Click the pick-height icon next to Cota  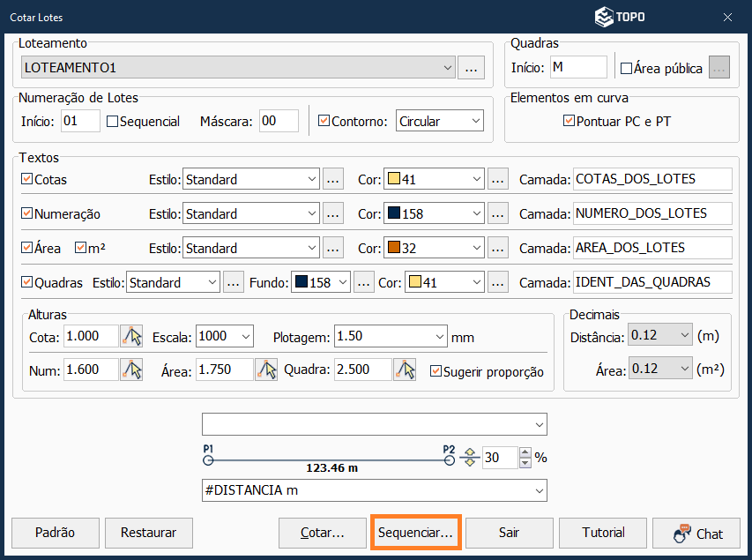pyautogui.click(x=131, y=336)
